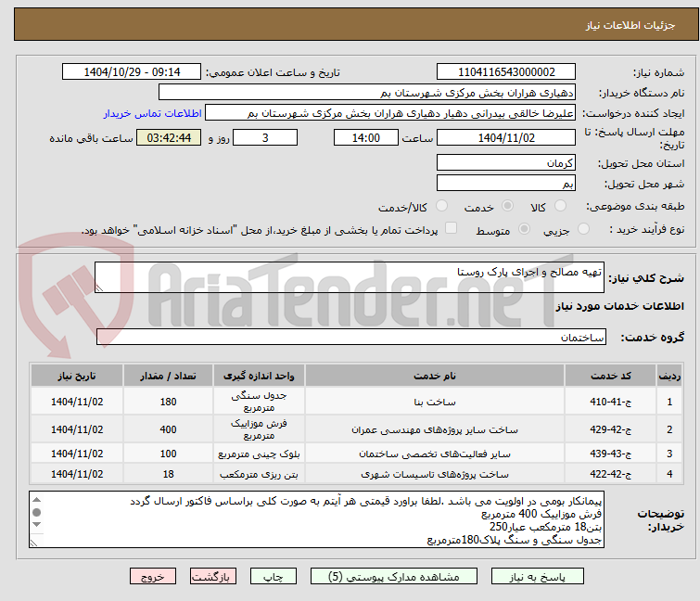Click the remaining time field 03:42:44
This screenshot has height=601, width=700.
[169, 137]
